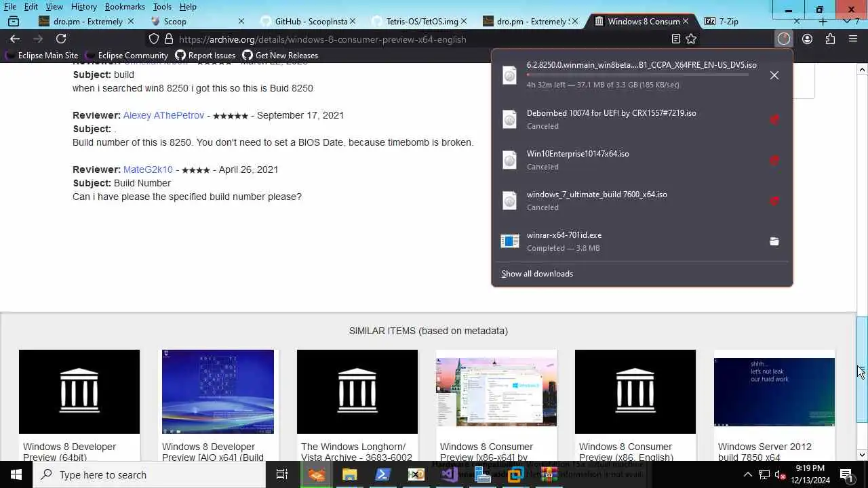
Task: Open the Extensions puzzle icon
Action: (830, 39)
